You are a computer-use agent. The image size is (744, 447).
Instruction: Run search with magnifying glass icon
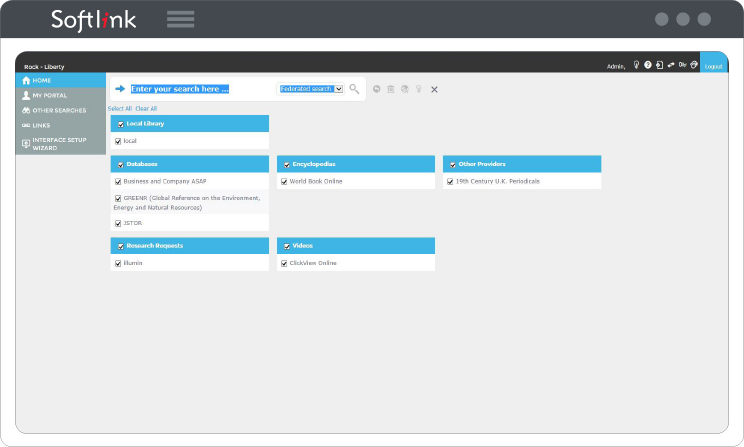[x=354, y=89]
